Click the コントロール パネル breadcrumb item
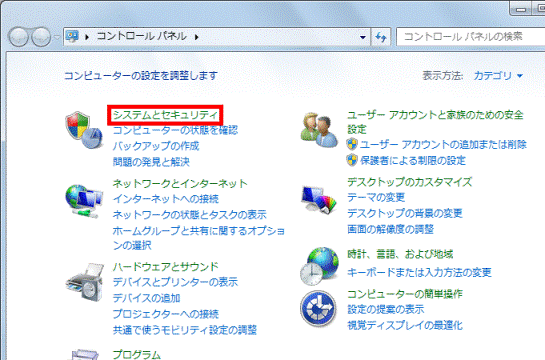Viewport: 545px width, 360px height. pyautogui.click(x=141, y=36)
